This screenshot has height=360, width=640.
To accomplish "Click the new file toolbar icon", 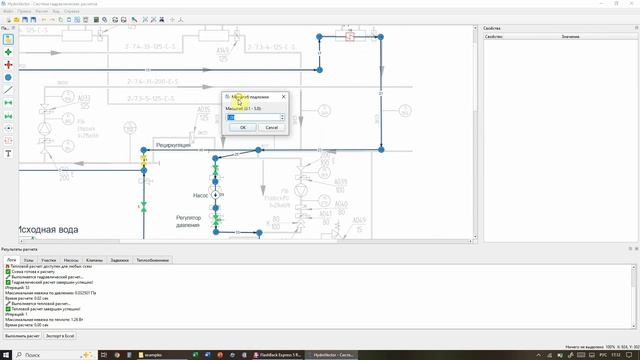I will 9,20.
